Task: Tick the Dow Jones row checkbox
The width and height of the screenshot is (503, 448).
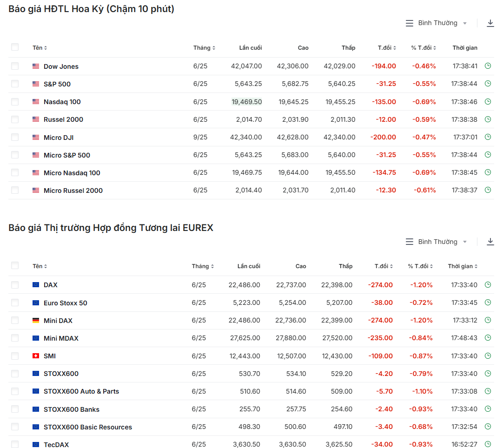Action: (x=15, y=66)
